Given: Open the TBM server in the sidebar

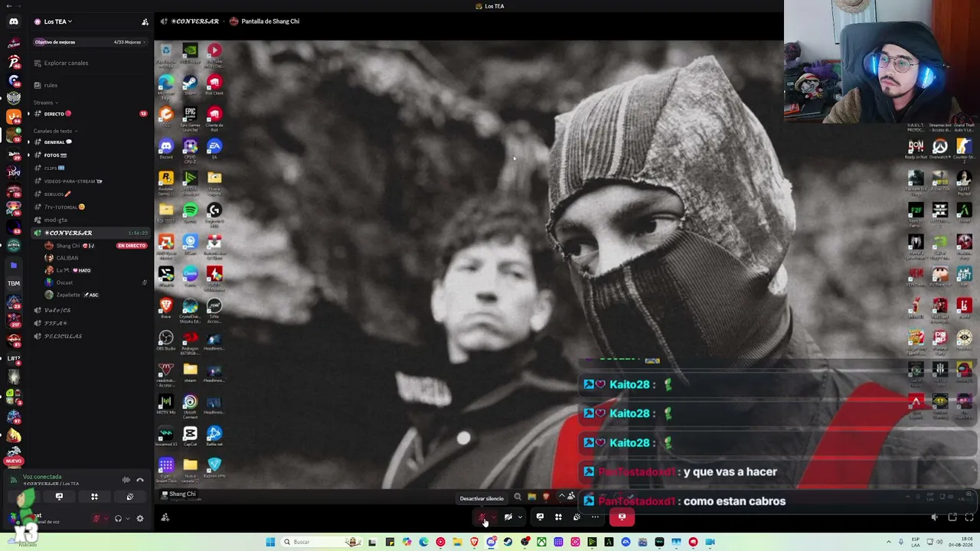Looking at the screenshot, I should [x=14, y=283].
